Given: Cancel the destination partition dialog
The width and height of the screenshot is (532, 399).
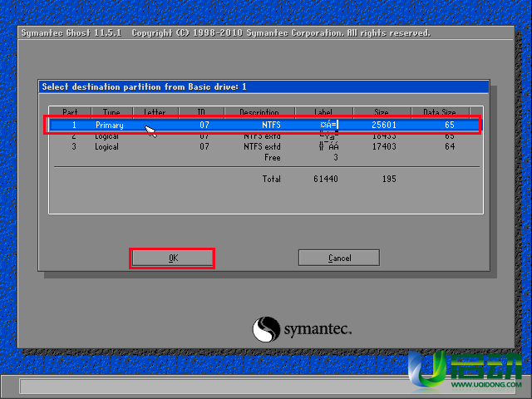Looking at the screenshot, I should click(x=339, y=259).
